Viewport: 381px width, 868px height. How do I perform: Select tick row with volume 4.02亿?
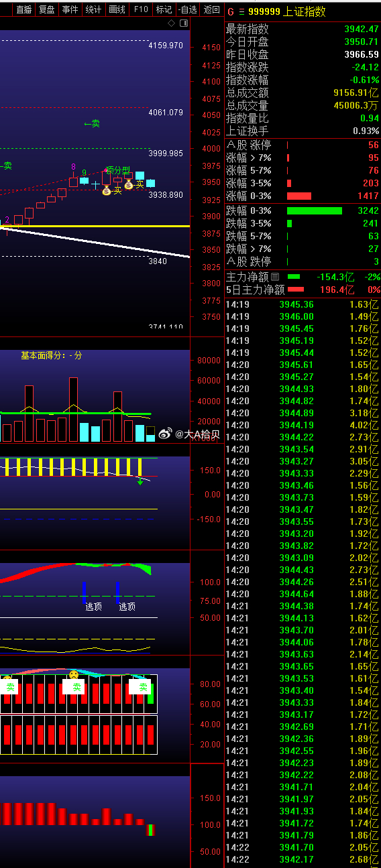303,425
